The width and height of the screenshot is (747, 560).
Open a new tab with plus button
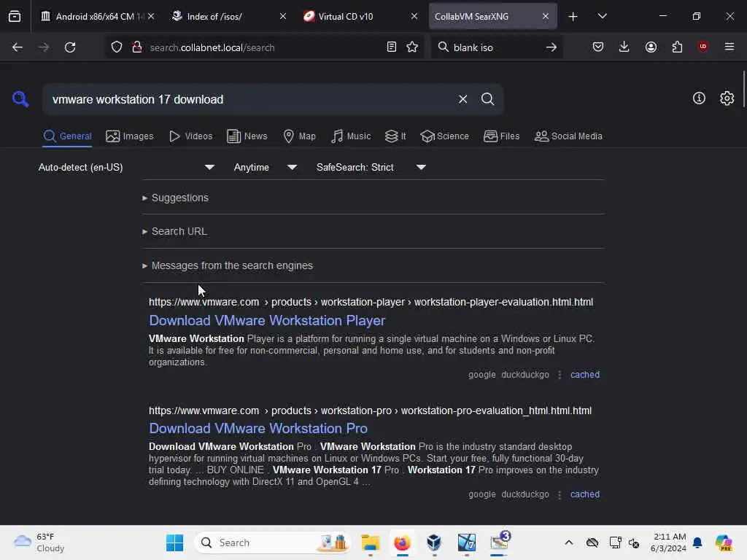(x=573, y=17)
